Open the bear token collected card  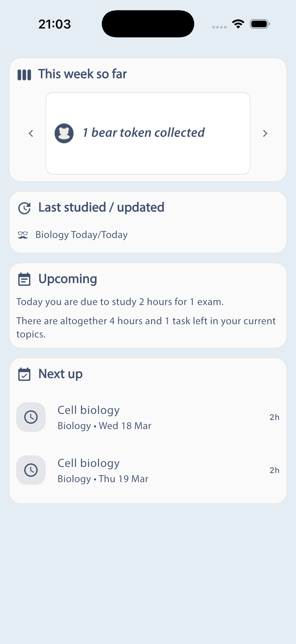point(148,133)
